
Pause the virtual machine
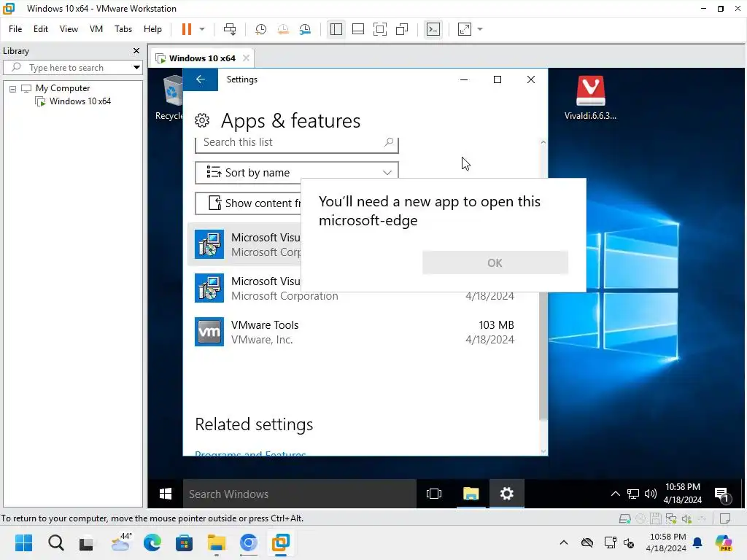coord(186,29)
